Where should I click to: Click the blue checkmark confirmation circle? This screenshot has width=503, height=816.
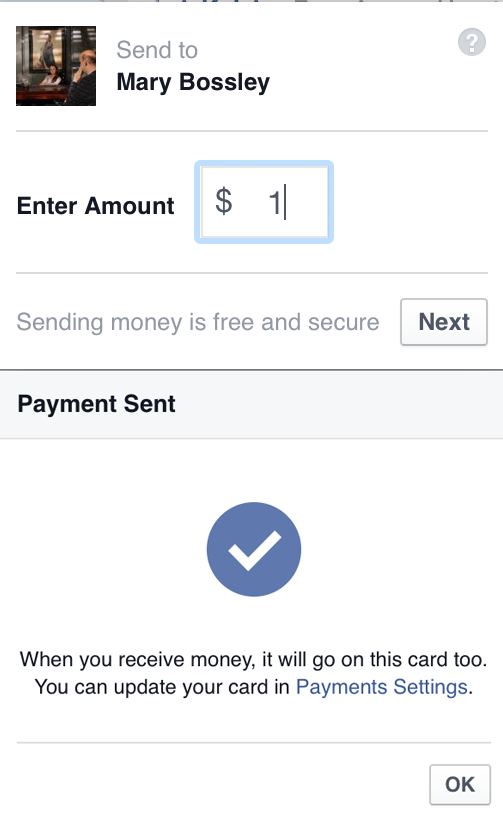point(254,549)
